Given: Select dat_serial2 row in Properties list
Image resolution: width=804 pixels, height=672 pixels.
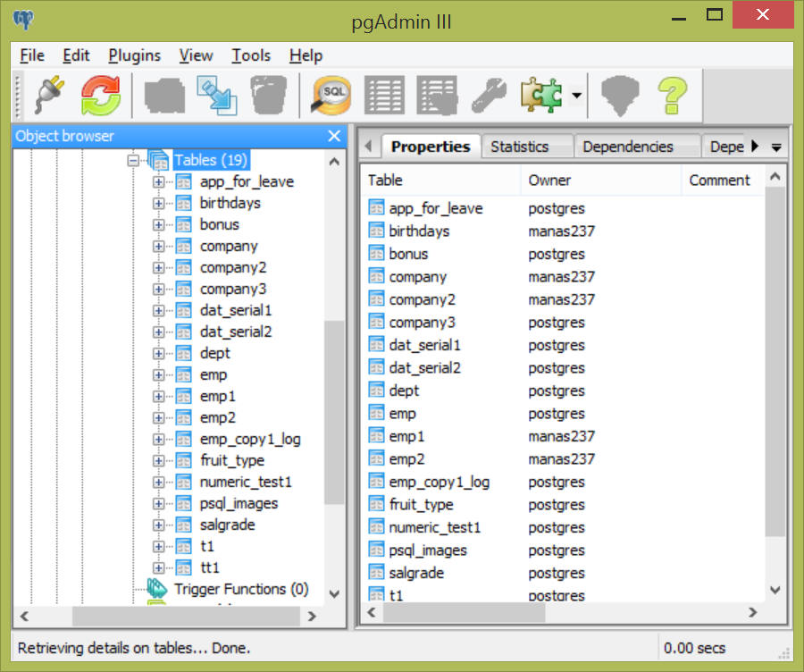Looking at the screenshot, I should pos(562,368).
